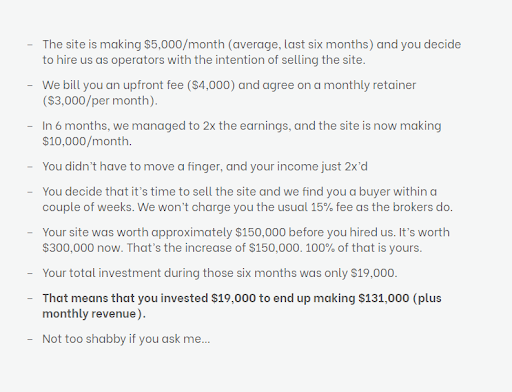Click the line "Your total investment during those six months"
The height and width of the screenshot is (392, 512).
click(220, 273)
